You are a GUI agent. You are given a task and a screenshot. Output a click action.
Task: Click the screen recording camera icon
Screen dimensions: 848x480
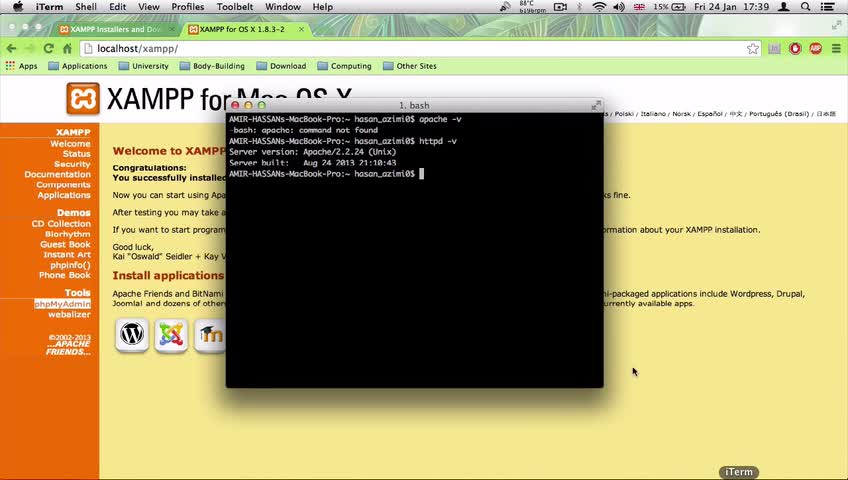pyautogui.click(x=560, y=7)
